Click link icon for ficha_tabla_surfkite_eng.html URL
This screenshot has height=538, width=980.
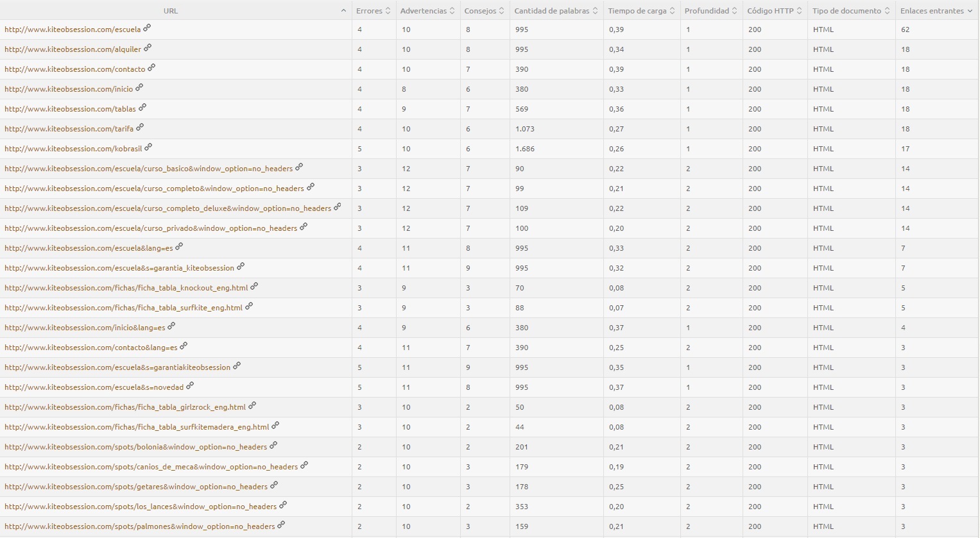pos(249,306)
